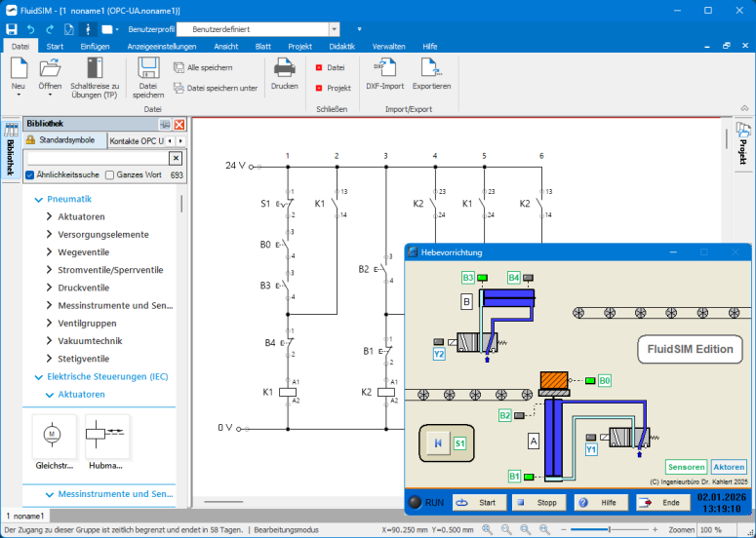Screen dimensions: 756x538
Task: Open the Didaktik ribbon tab
Action: 341,46
